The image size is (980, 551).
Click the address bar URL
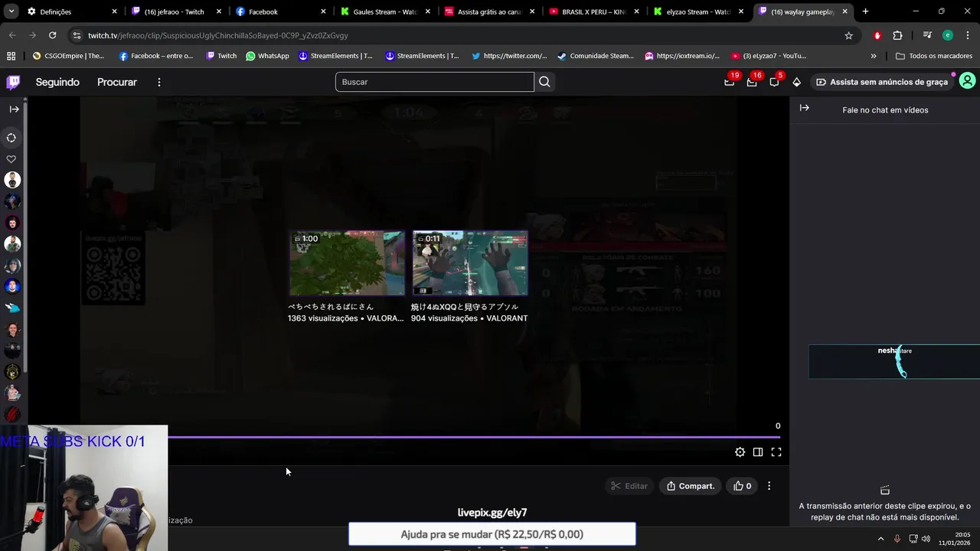coord(217,35)
